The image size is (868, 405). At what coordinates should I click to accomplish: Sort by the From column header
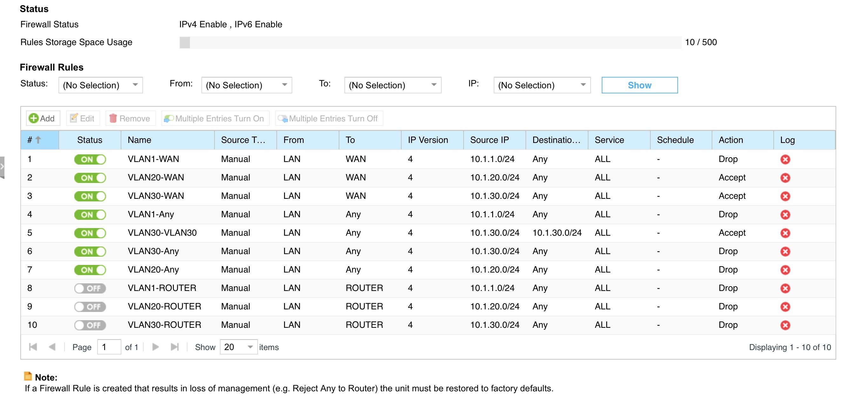click(308, 140)
